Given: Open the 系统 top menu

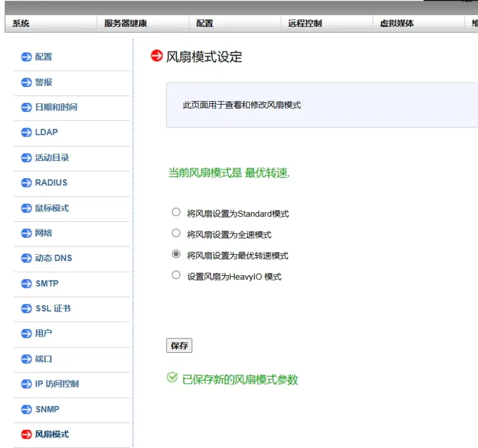Looking at the screenshot, I should [x=21, y=23].
